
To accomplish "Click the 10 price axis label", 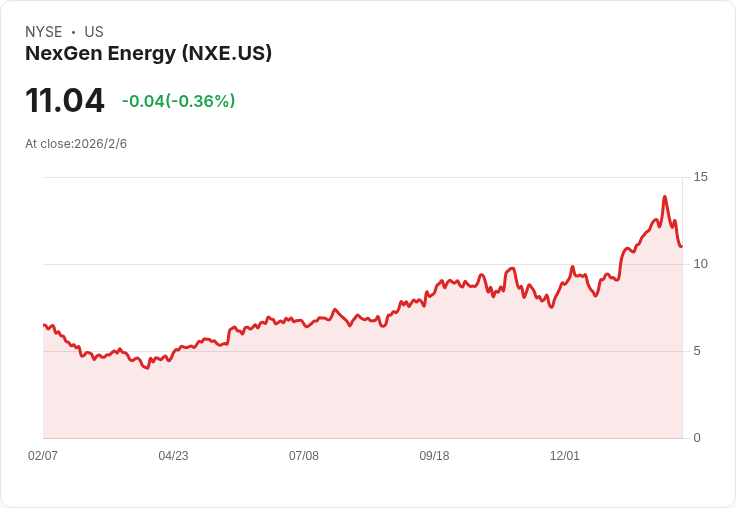I will [x=700, y=264].
